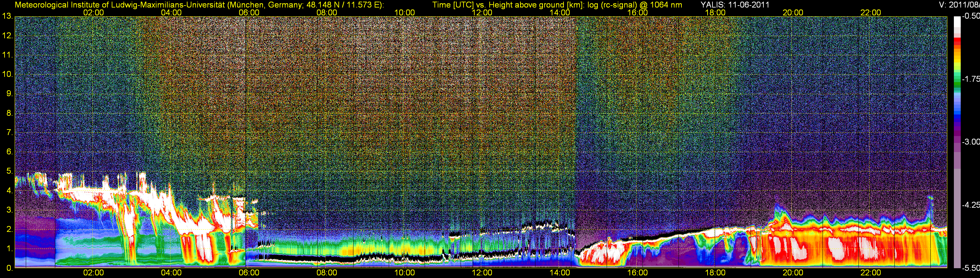Screen dimensions: 980x278
Task: Click the '16:00' label on the top time axis
Action: click(638, 12)
